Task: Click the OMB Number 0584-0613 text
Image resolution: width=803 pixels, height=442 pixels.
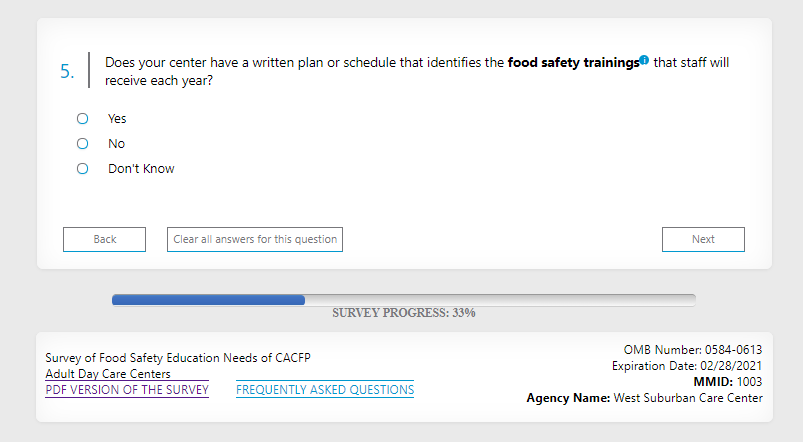Action: pyautogui.click(x=692, y=350)
